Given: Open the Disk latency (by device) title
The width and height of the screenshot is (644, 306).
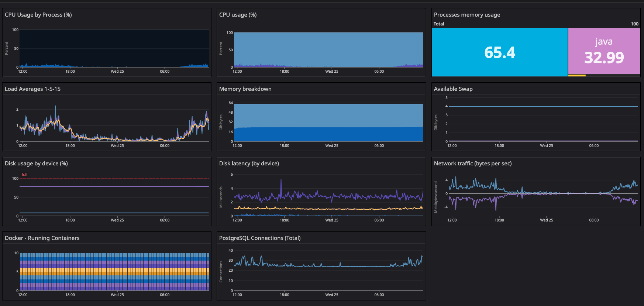Looking at the screenshot, I should pyautogui.click(x=249, y=164).
